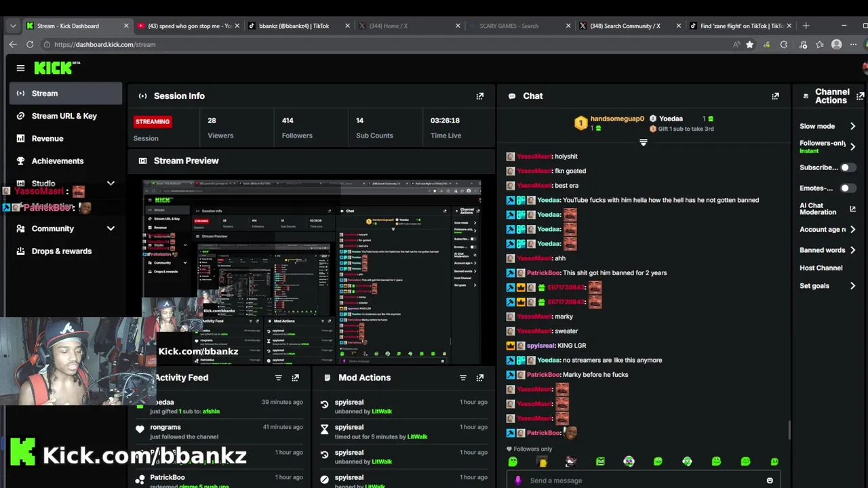868x488 pixels.
Task: Click the Stream Preview video thumbnail
Action: (312, 272)
